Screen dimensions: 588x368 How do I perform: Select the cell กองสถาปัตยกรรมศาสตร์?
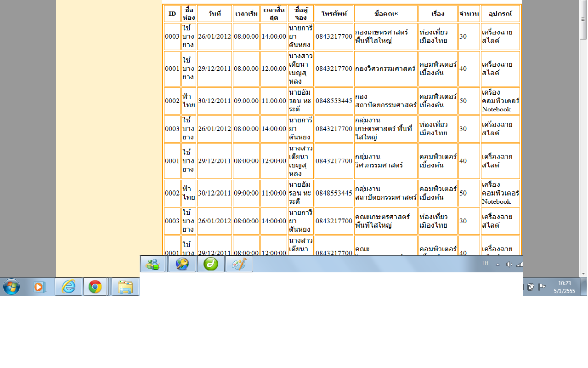(386, 101)
